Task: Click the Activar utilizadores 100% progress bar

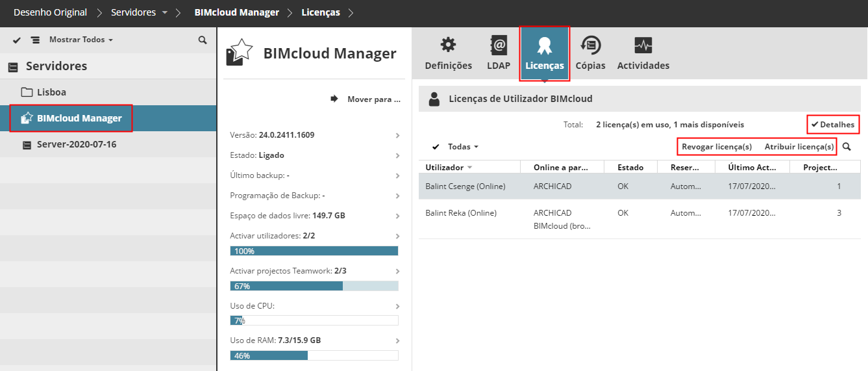Action: click(x=314, y=251)
